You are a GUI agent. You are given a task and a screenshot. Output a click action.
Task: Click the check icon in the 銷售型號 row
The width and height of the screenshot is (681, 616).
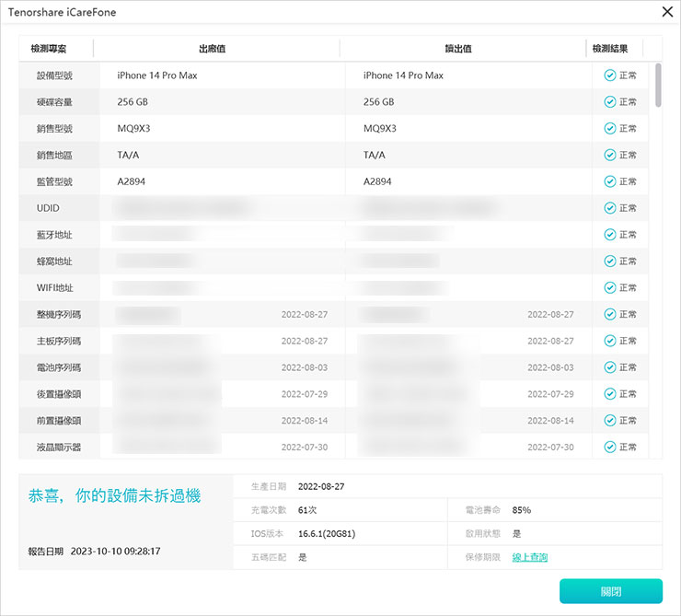[x=610, y=128]
